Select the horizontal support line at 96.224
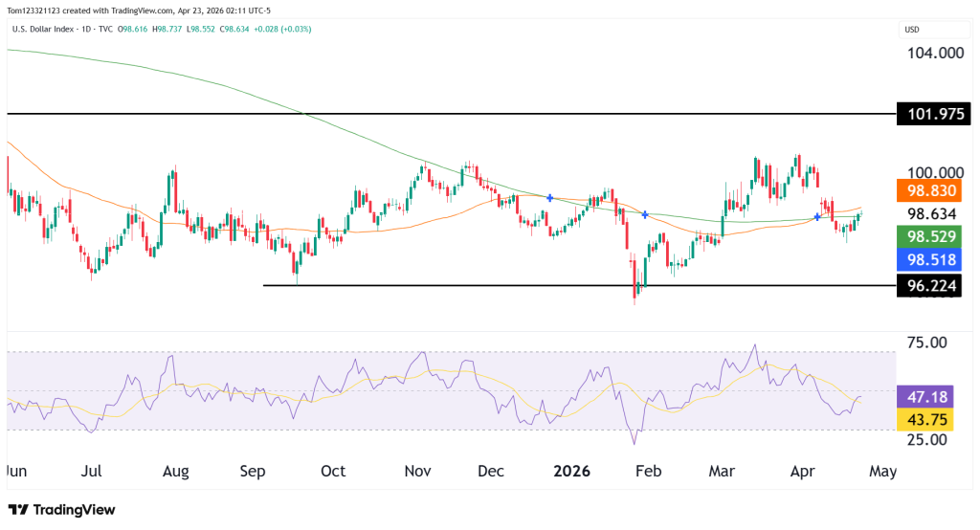The image size is (980, 530). [574, 285]
